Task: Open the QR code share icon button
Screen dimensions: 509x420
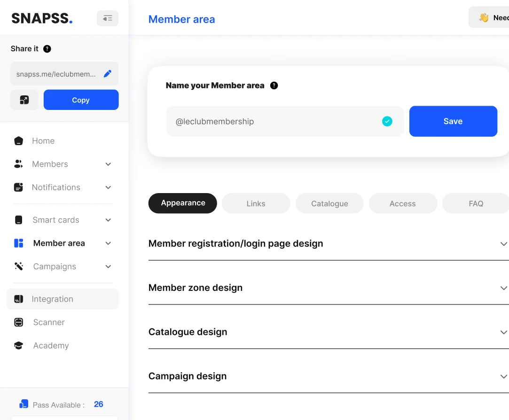Action: tap(24, 100)
